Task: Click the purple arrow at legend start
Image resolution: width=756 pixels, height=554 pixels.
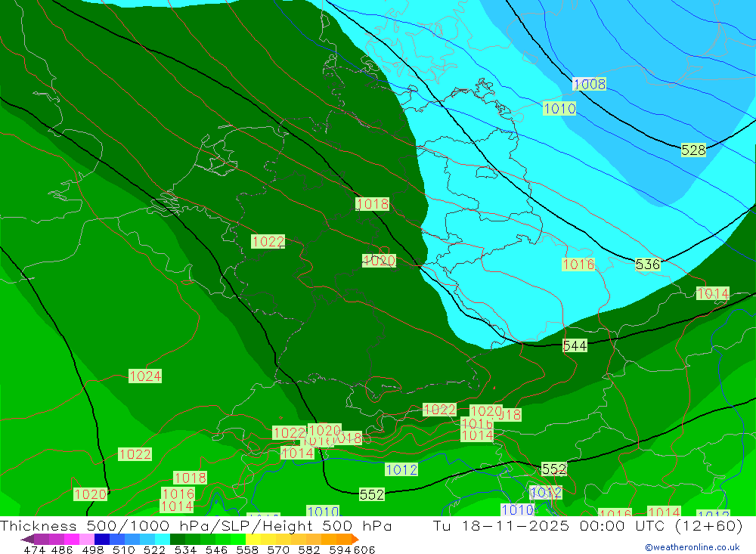Action: (x=27, y=539)
